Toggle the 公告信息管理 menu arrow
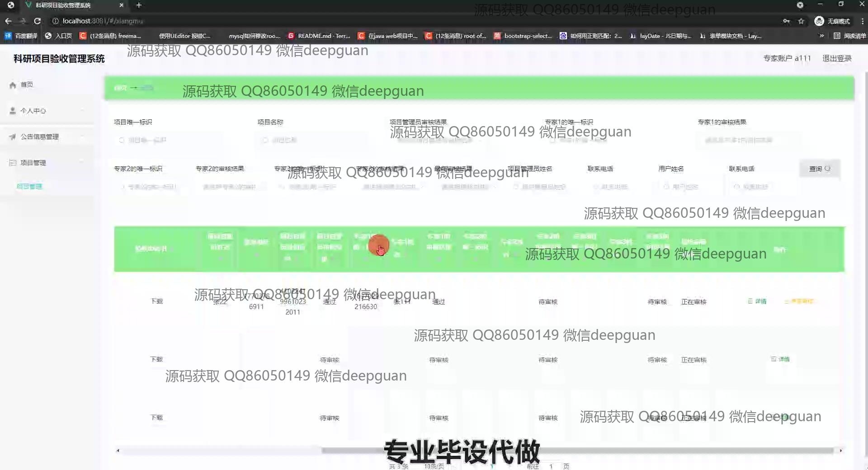This screenshot has width=868, height=470. (x=83, y=137)
